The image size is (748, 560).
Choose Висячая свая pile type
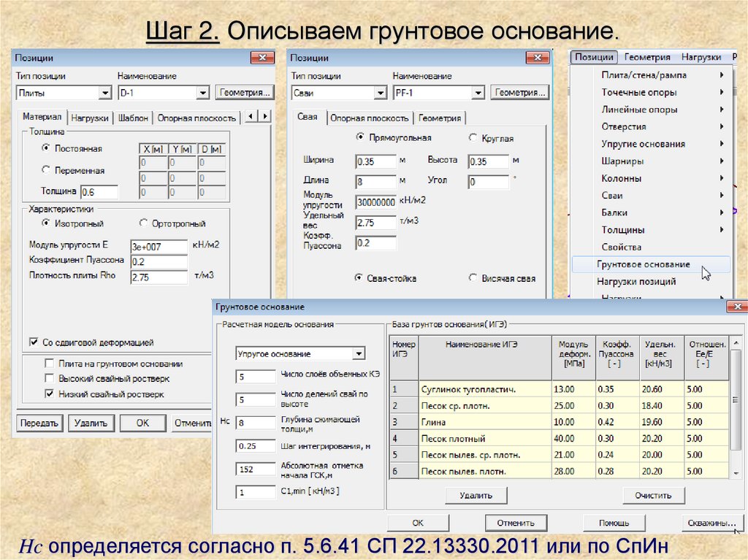click(x=473, y=277)
